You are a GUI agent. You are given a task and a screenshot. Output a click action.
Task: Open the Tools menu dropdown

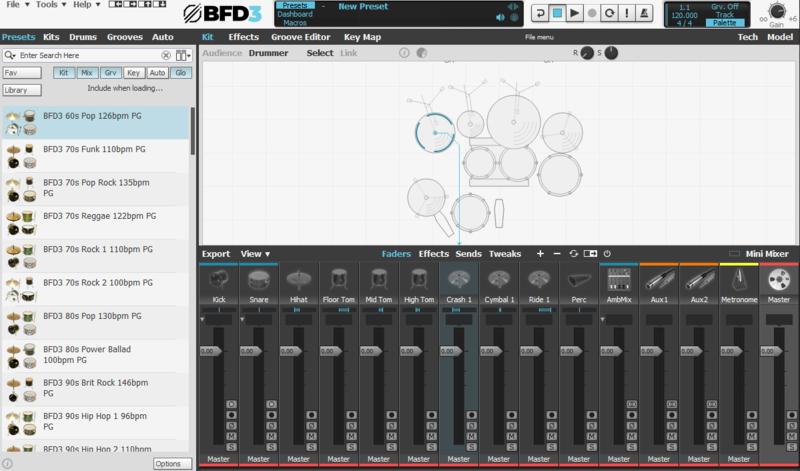coord(49,5)
